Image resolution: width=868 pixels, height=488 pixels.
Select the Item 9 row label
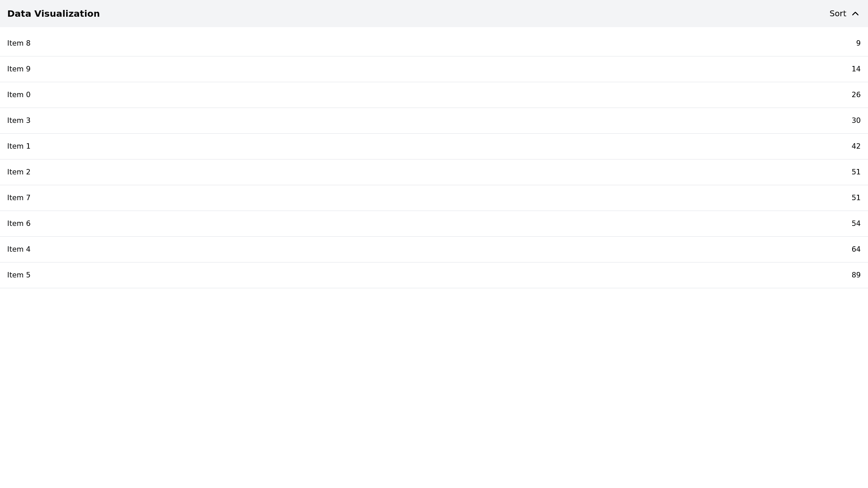coord(19,69)
